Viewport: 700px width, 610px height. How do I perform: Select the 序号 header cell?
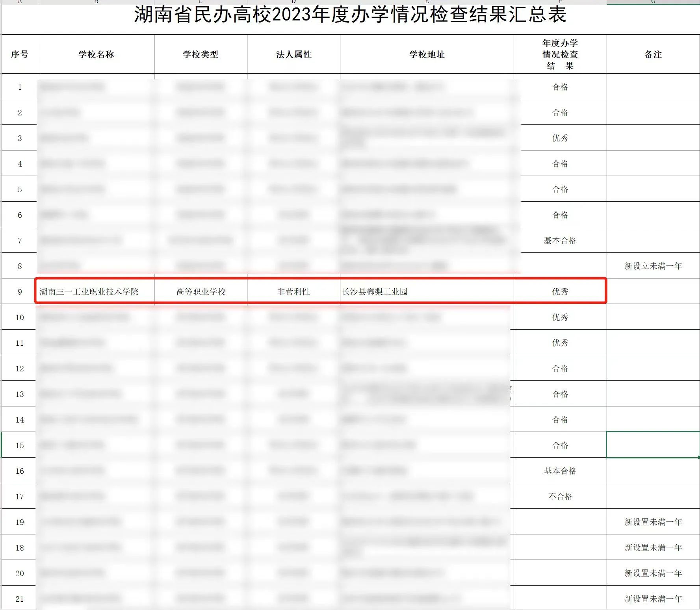click(20, 54)
